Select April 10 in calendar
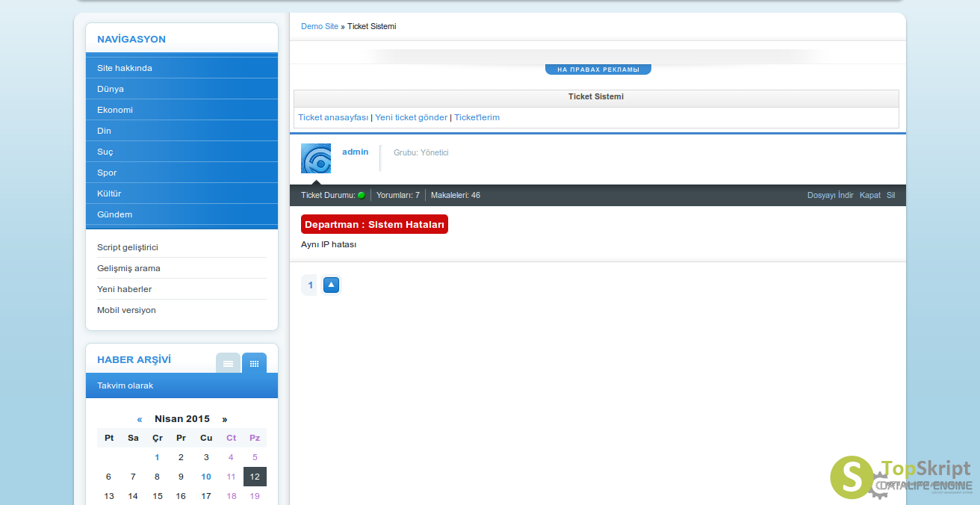This screenshot has height=505, width=980. (x=206, y=477)
